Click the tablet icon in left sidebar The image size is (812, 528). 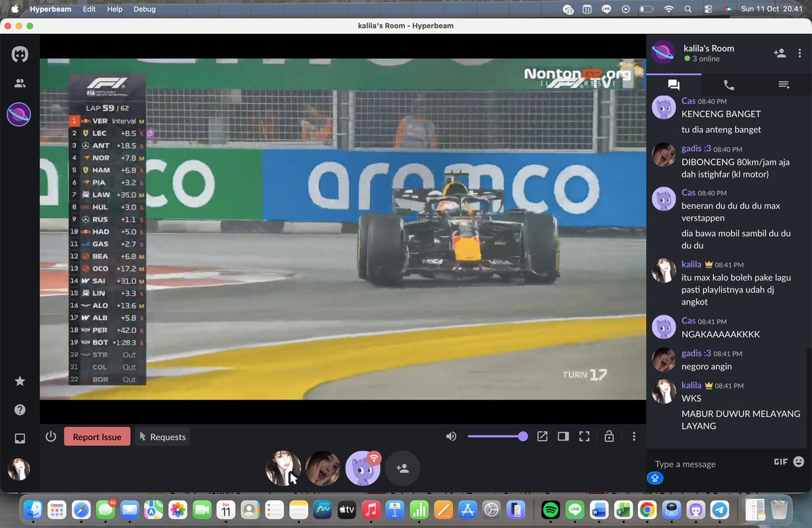point(20,439)
